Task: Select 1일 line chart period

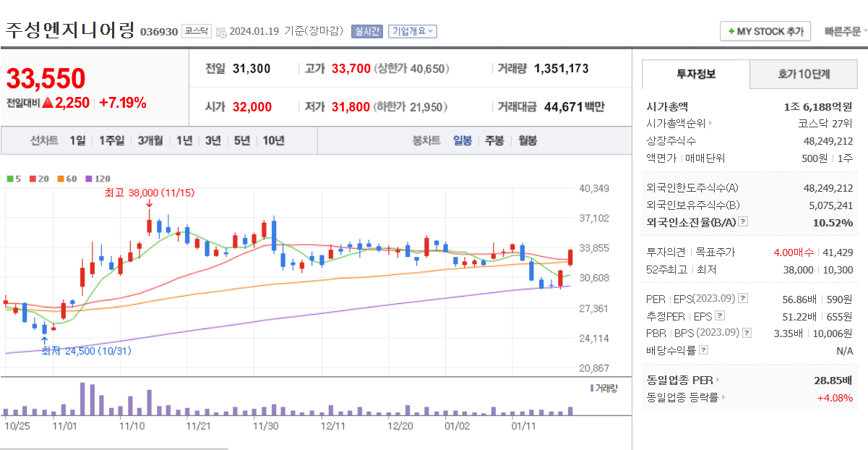Action: (x=77, y=140)
